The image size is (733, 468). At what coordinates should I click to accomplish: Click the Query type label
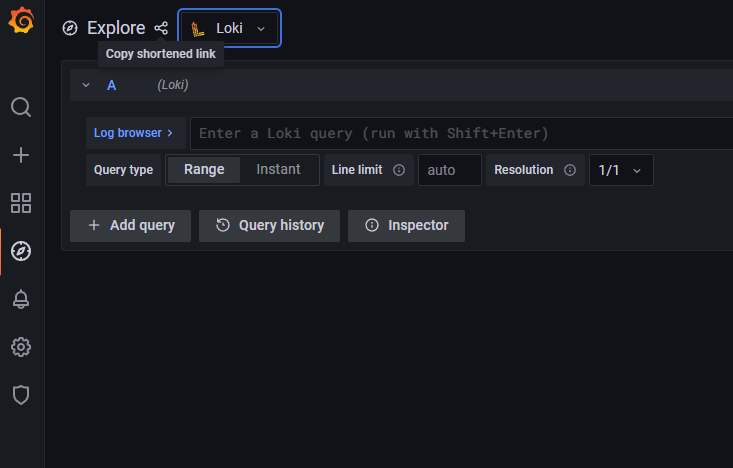point(123,170)
